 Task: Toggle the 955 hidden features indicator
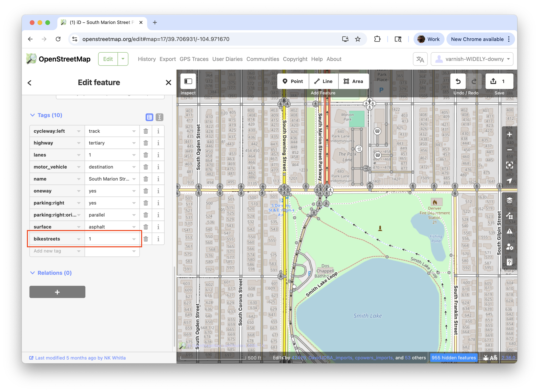pyautogui.click(x=453, y=358)
